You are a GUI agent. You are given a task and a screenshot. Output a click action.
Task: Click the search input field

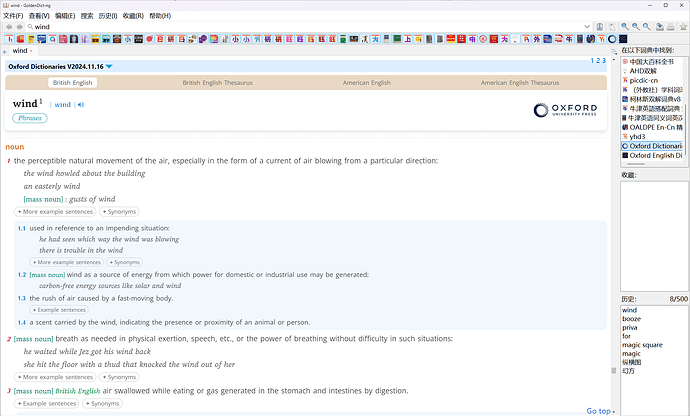(308, 27)
